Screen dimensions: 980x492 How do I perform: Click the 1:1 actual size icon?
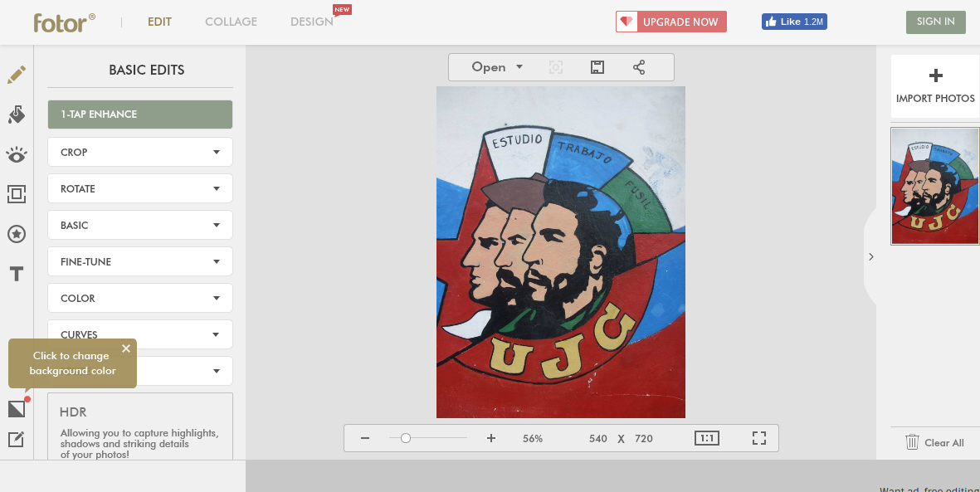707,438
